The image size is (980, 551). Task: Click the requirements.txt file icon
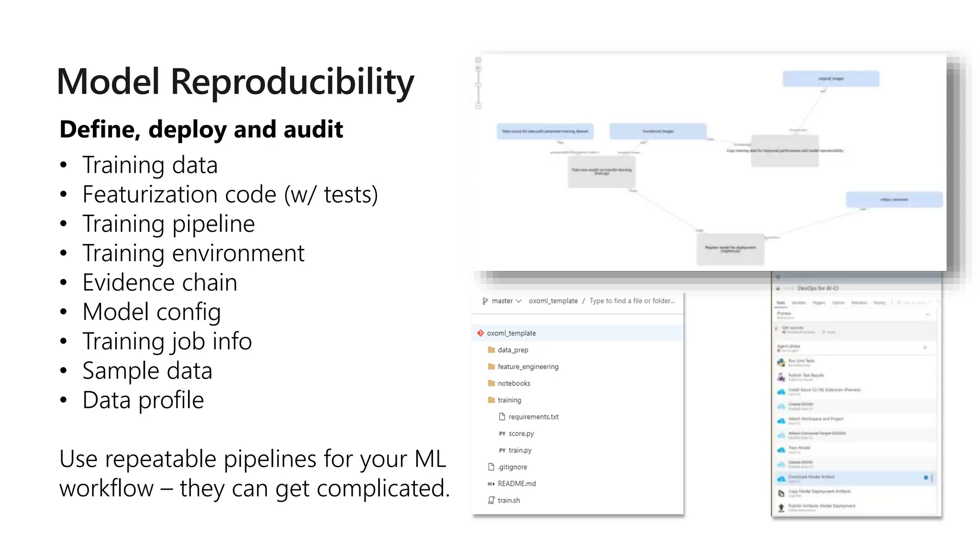coord(502,417)
